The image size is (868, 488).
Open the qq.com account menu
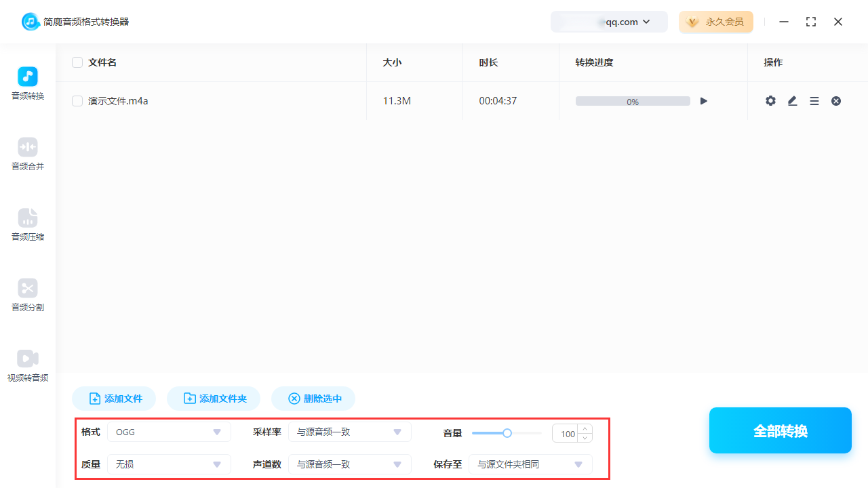pyautogui.click(x=609, y=22)
